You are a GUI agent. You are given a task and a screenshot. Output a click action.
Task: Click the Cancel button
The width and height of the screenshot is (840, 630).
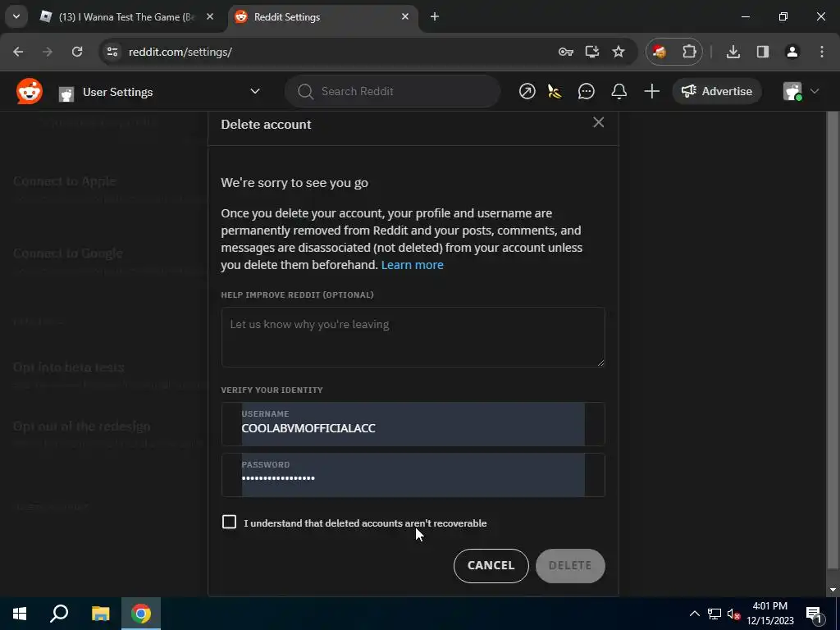(x=491, y=566)
